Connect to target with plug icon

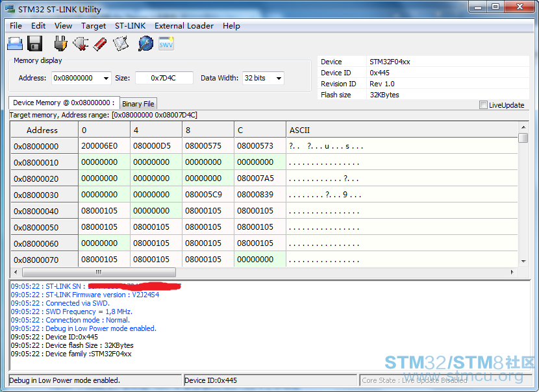61,44
